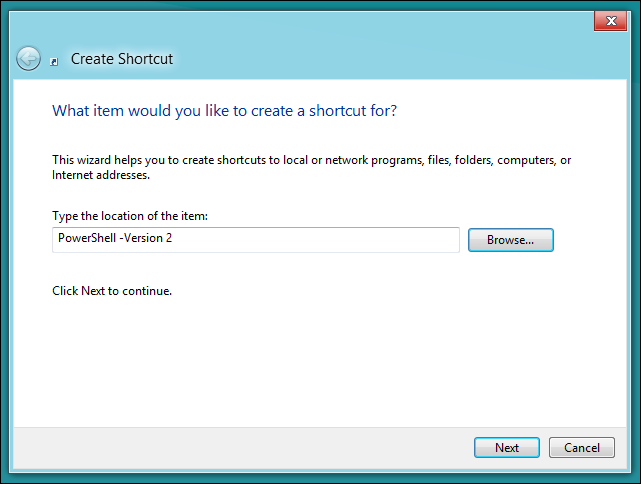This screenshot has height=484, width=641.
Task: Click the "-Version 2" text in the location field
Action: pyautogui.click(x=149, y=240)
